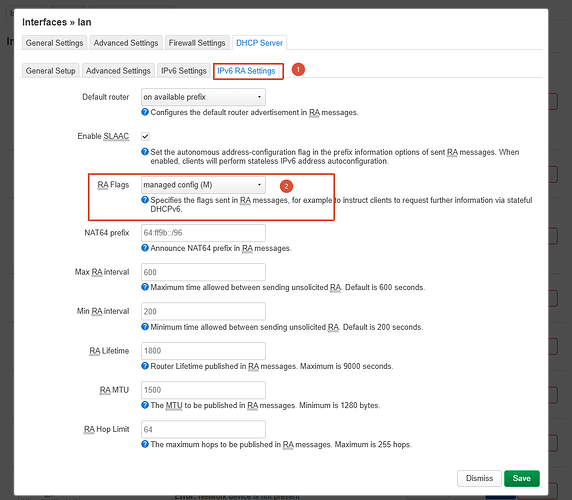Viewport: 572px width, 500px height.
Task: Click help icon under NAT64 prefix field
Action: [x=145, y=248]
